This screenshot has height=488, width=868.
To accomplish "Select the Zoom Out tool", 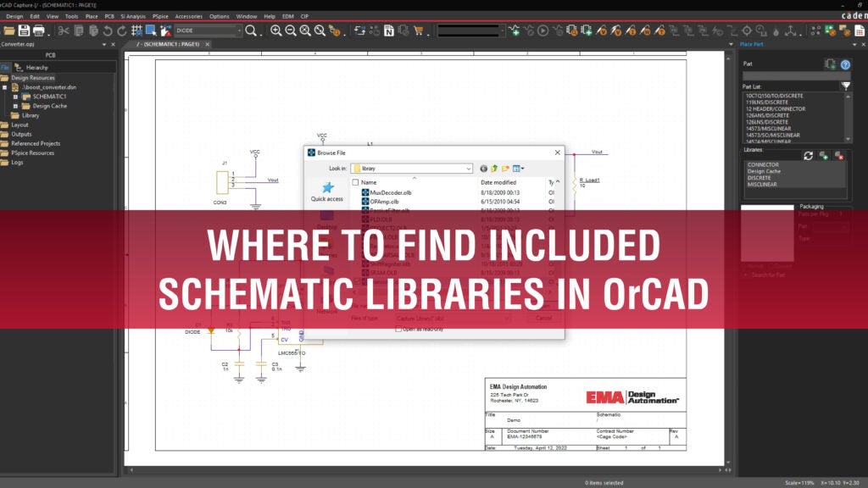I will point(290,31).
